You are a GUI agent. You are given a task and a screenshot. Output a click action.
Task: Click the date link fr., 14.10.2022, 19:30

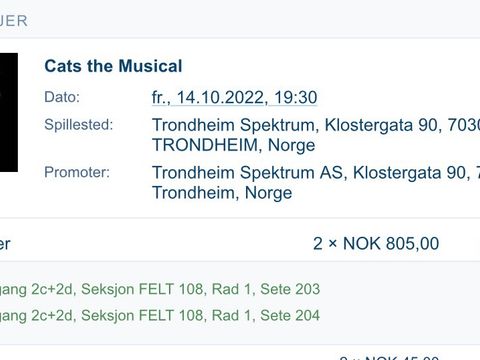(234, 98)
